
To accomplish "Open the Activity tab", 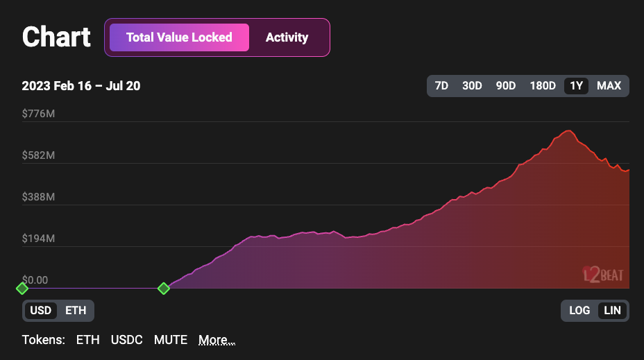I will point(287,37).
